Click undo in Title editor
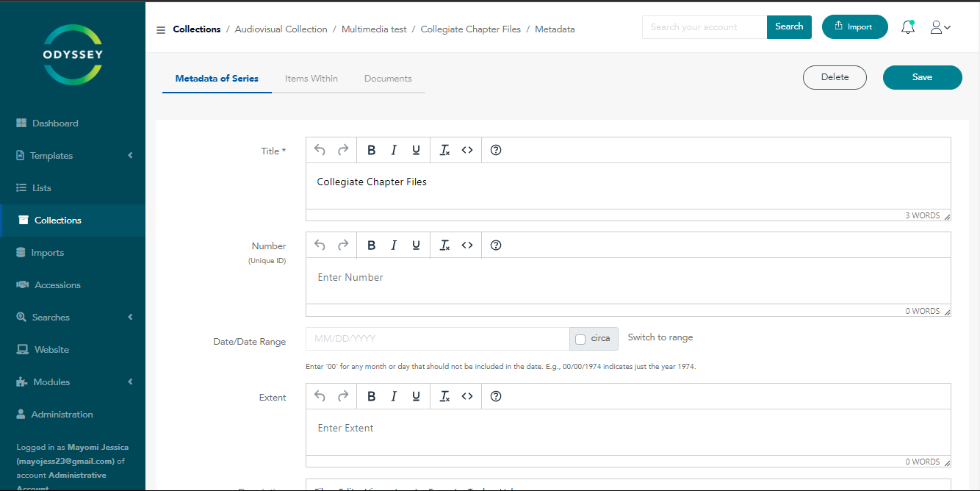Screen dimensions: 980x491 tap(320, 150)
